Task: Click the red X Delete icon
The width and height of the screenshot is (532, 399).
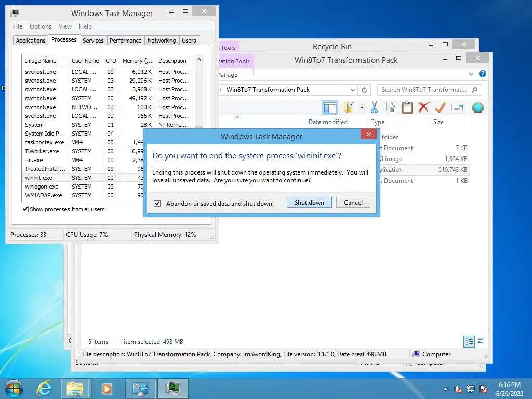Action: [x=423, y=108]
